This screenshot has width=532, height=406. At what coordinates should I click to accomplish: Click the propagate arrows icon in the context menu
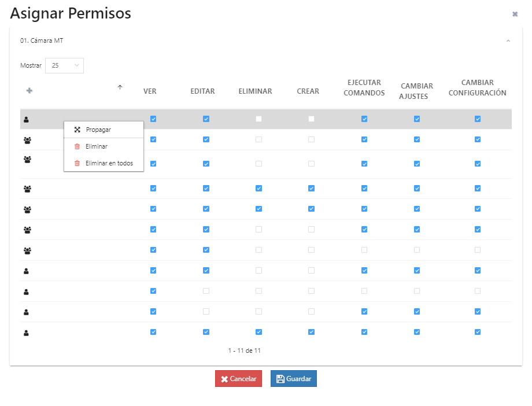coord(77,130)
